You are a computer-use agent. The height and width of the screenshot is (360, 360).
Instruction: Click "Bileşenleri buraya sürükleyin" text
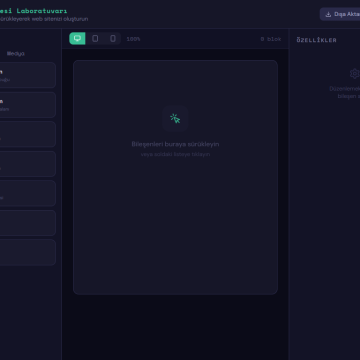point(175,144)
